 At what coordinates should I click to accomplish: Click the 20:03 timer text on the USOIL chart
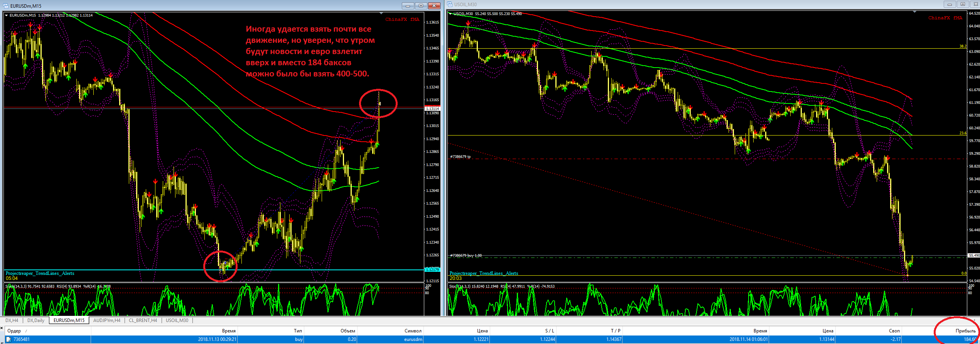coord(455,278)
